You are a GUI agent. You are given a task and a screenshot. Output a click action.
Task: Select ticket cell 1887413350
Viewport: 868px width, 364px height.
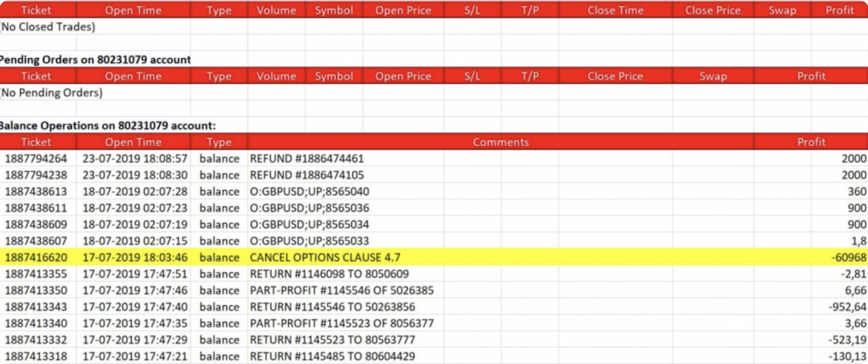(x=36, y=291)
